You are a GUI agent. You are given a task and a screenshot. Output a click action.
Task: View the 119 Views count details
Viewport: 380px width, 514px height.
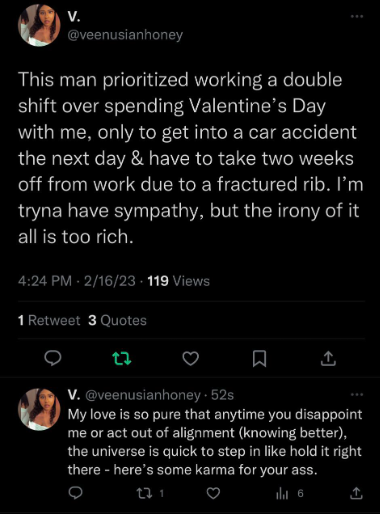178,281
